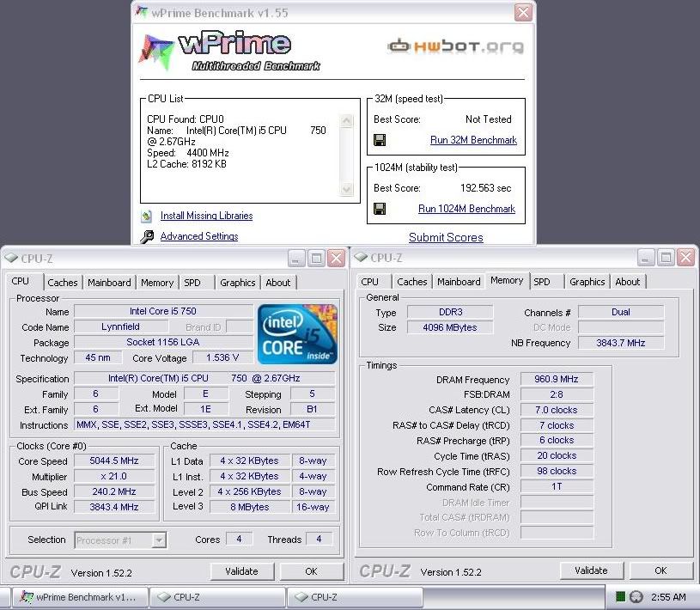This screenshot has width=700, height=610.
Task: Click the Install Missing Libraries icon
Action: point(146,217)
